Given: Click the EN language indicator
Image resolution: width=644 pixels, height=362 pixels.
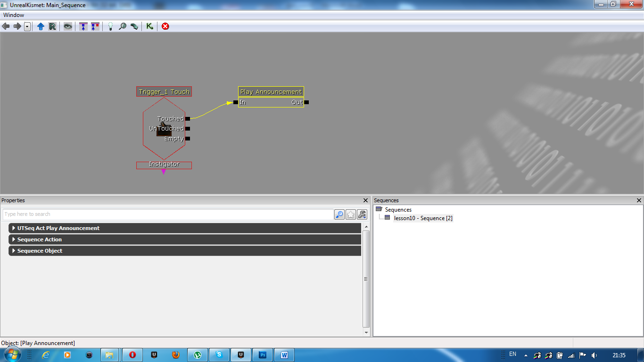Looking at the screenshot, I should coord(513,354).
